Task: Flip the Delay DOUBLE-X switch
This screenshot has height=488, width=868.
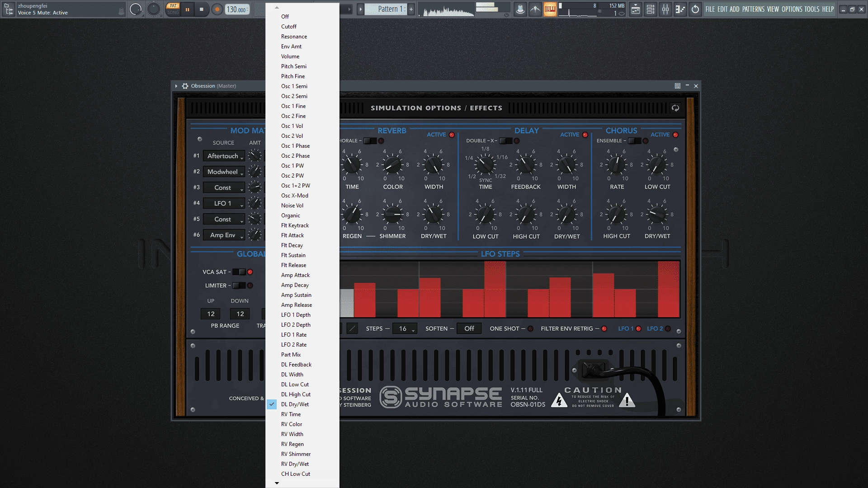Action: click(505, 141)
